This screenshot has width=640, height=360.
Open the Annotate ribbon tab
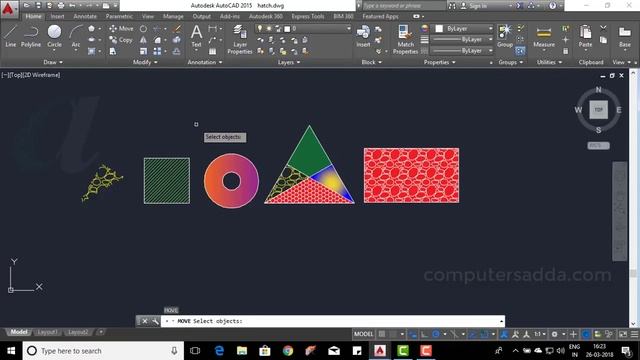85,16
